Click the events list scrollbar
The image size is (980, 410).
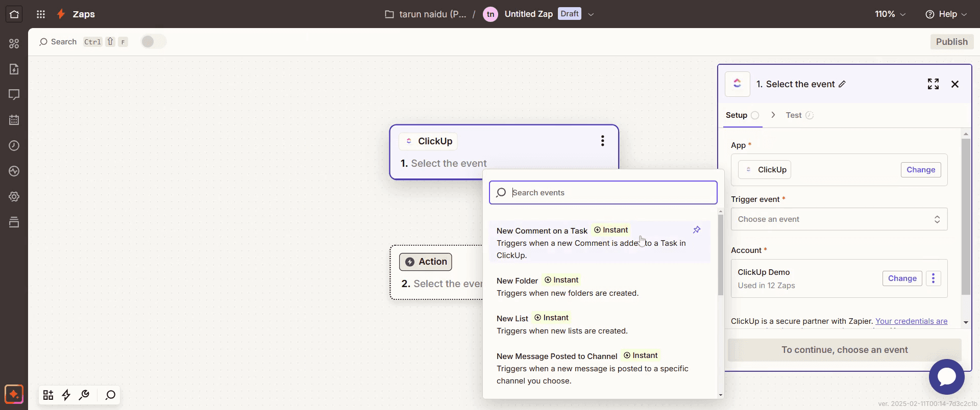[x=721, y=254]
